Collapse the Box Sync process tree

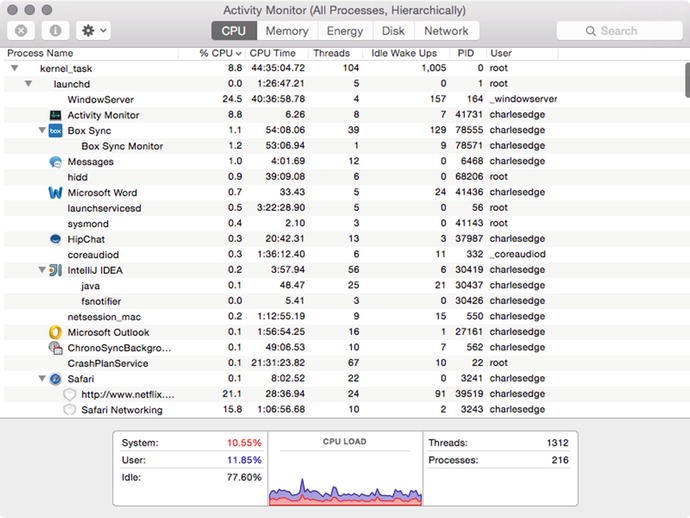pyautogui.click(x=42, y=130)
